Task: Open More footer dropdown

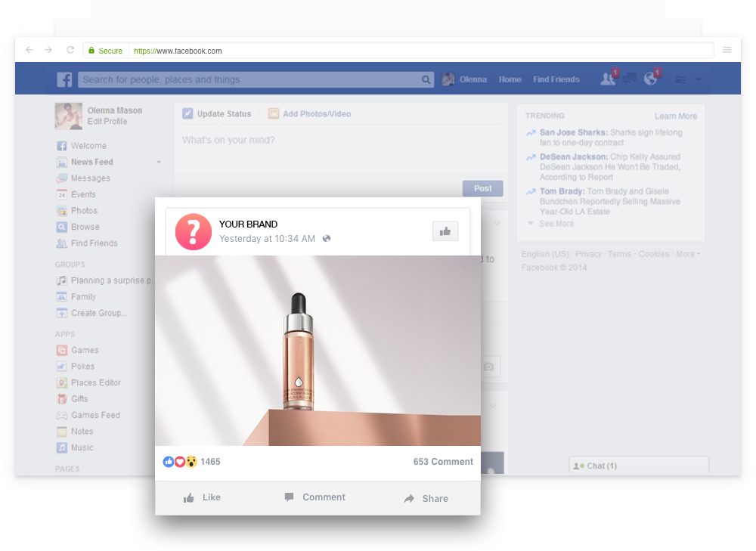Action: [x=688, y=254]
